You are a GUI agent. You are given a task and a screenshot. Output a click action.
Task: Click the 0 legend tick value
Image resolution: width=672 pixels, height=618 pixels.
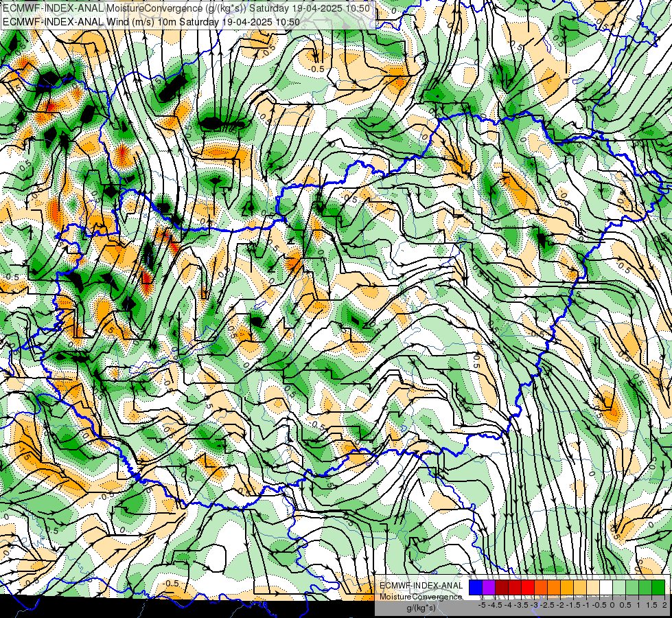coord(612,605)
